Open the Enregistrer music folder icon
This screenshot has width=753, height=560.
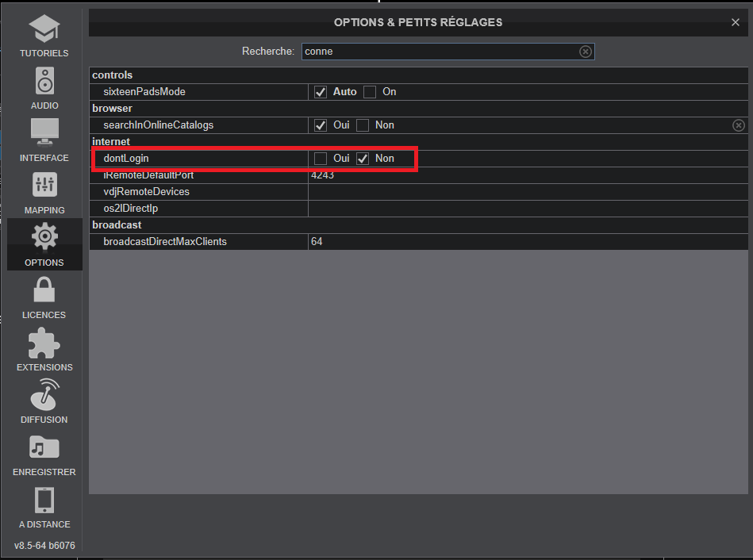tap(44, 447)
